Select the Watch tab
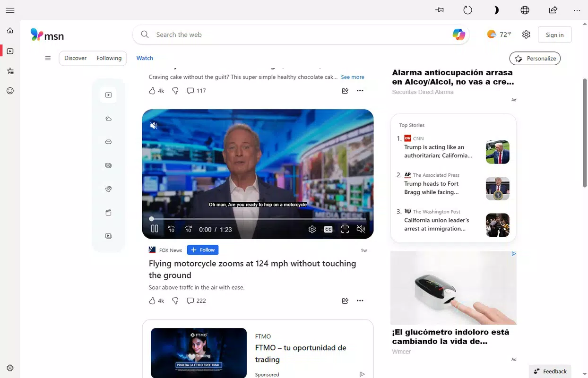The image size is (588, 378). (x=145, y=58)
